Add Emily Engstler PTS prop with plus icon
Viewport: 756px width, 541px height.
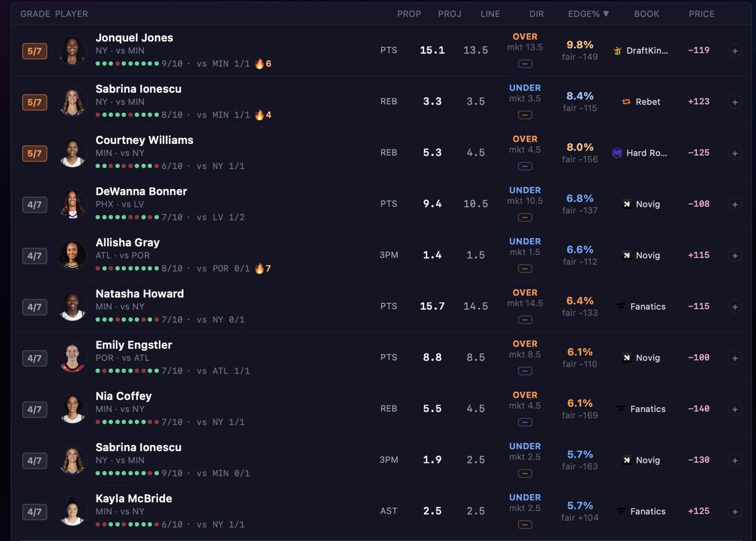pos(735,358)
